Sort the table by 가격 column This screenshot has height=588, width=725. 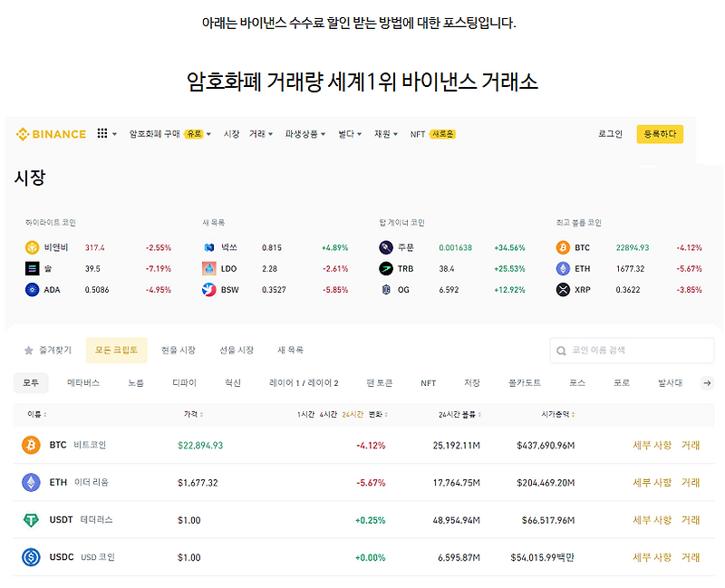coord(193,414)
